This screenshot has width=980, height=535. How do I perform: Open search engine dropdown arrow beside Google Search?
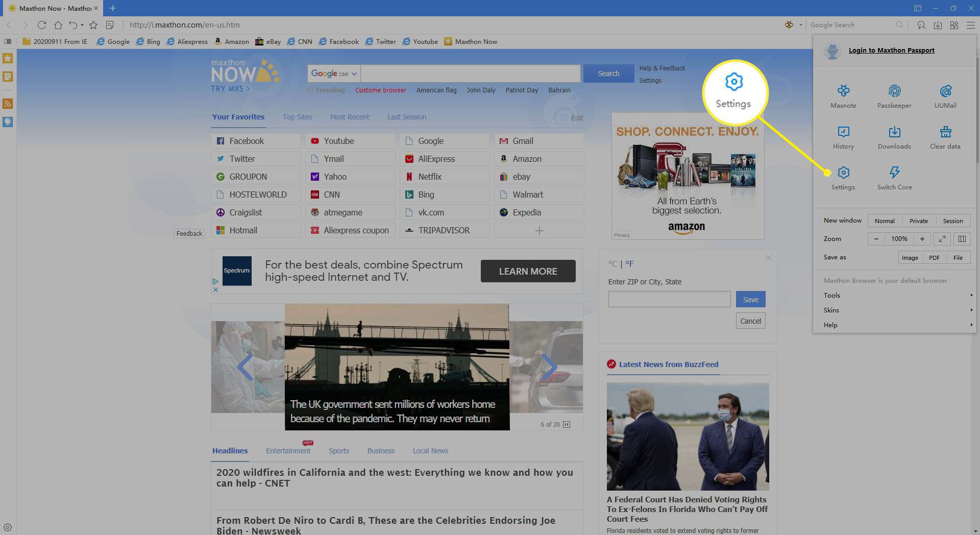point(800,25)
